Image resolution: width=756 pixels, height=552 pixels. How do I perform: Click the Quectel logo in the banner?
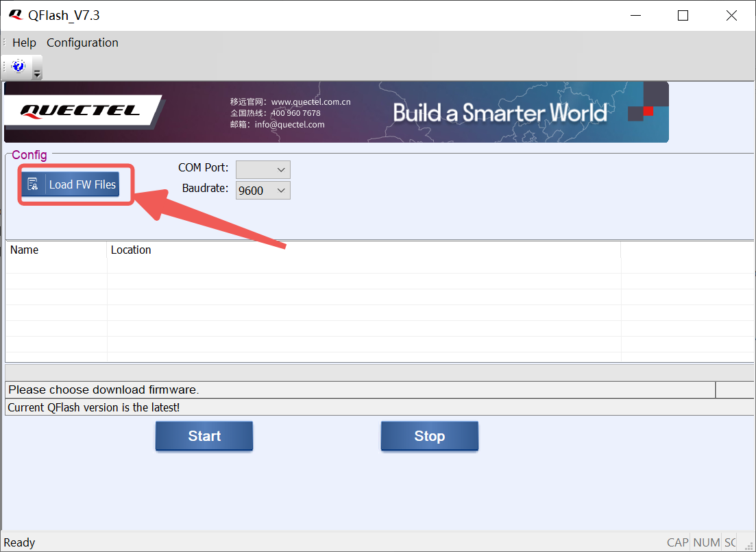(x=80, y=111)
